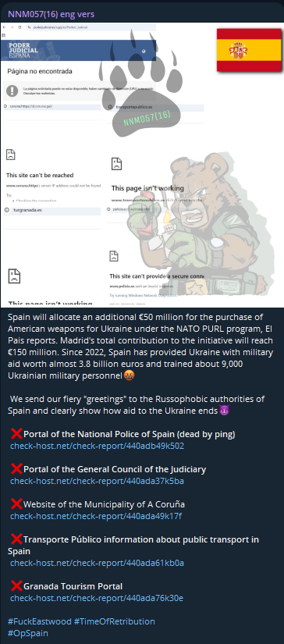The image size is (284, 644).
Task: Click red X beside Granada Tourism Portal
Action: pyautogui.click(x=16, y=586)
